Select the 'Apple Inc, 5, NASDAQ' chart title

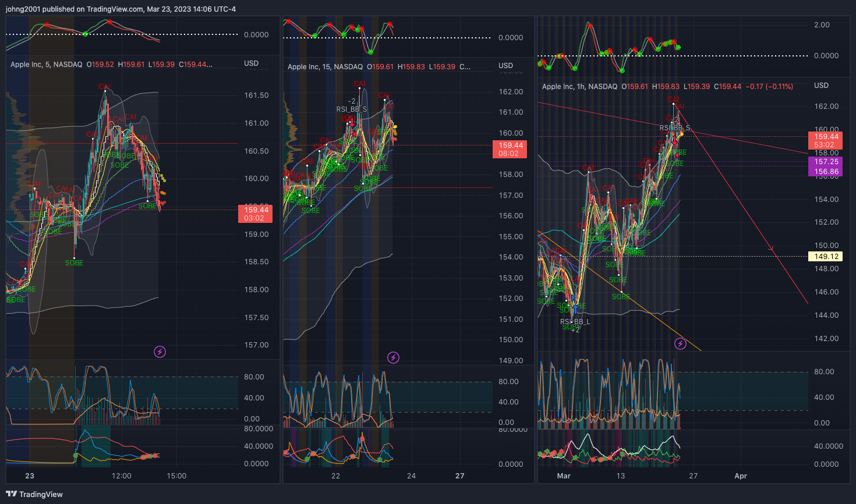[47, 65]
